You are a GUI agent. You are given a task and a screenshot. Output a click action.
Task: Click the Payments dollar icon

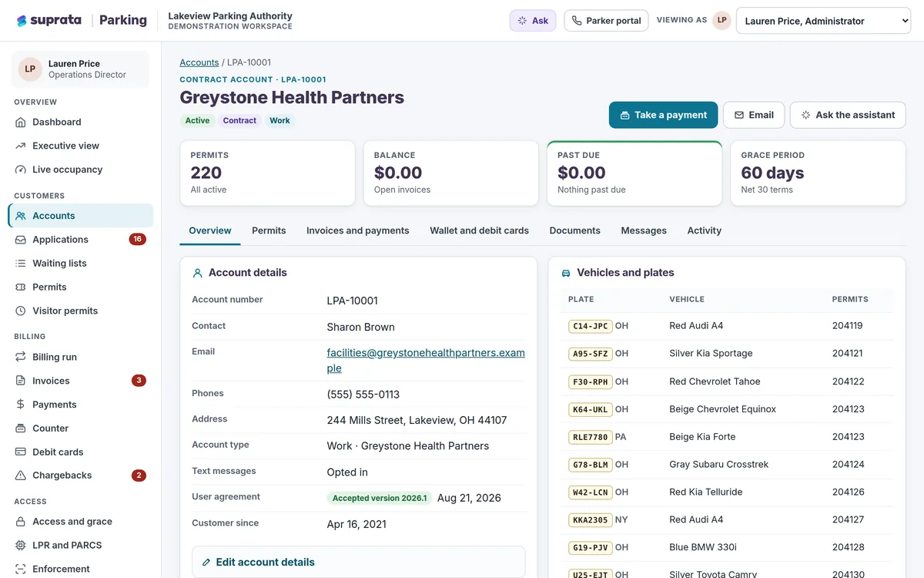click(21, 405)
